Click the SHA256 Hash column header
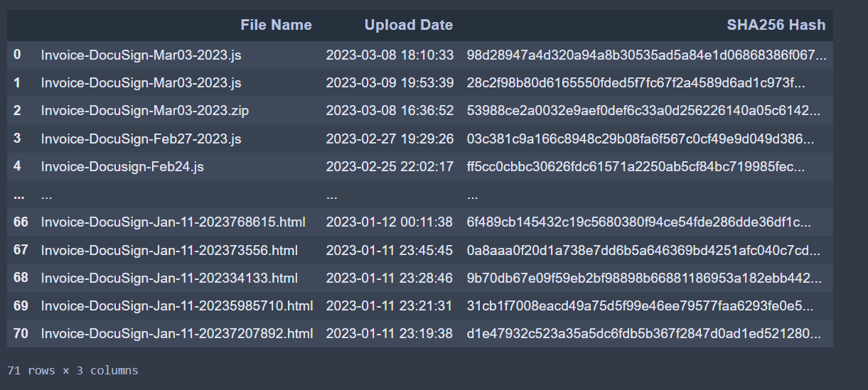 (x=776, y=25)
